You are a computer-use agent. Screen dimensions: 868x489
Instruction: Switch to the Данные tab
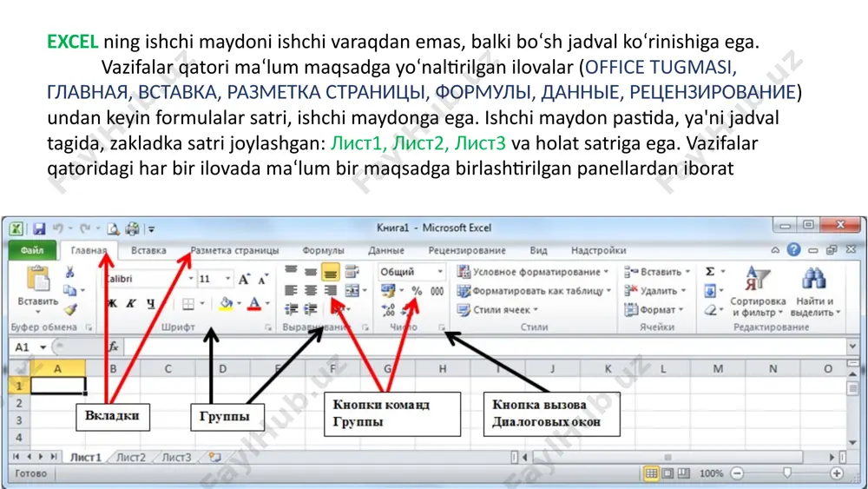click(386, 250)
